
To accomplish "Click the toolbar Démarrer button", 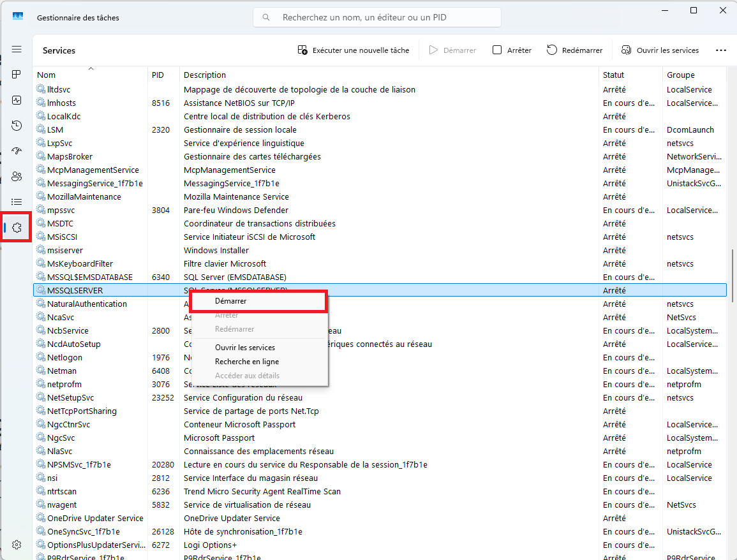I will point(452,50).
